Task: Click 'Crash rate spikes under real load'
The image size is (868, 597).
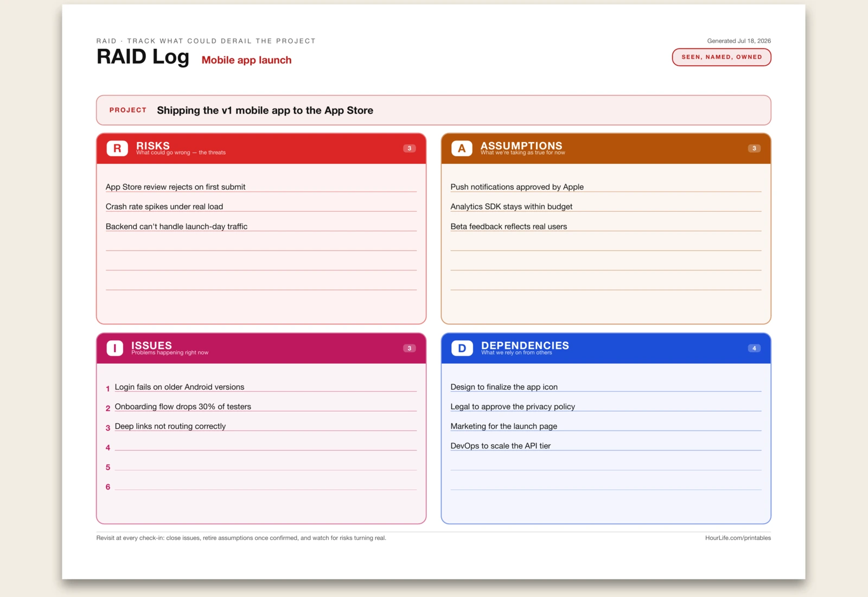Action: point(164,206)
